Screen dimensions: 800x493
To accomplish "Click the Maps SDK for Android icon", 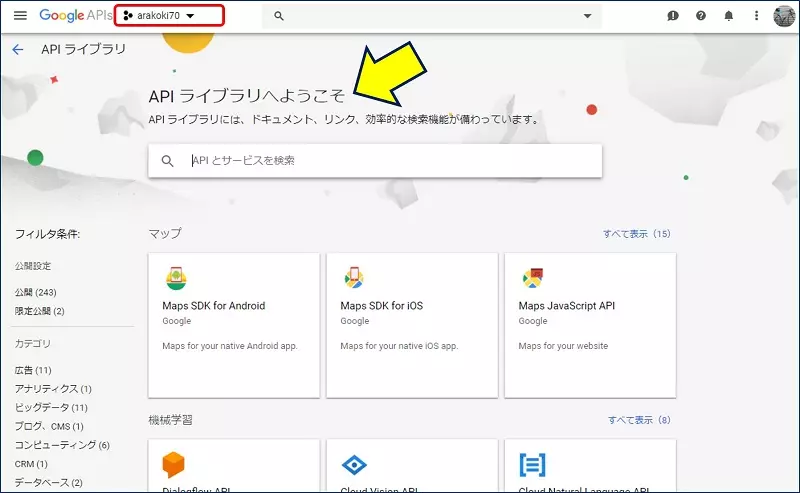I will [x=176, y=278].
